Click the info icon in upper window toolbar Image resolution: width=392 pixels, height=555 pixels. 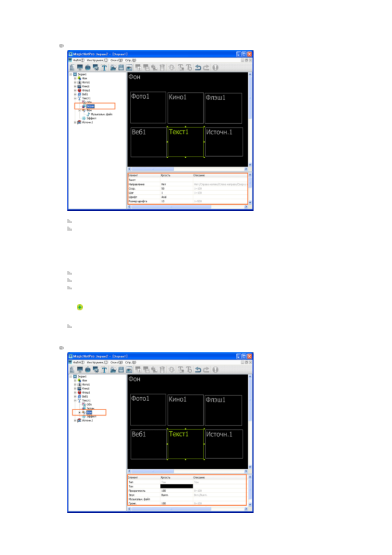[x=215, y=67]
